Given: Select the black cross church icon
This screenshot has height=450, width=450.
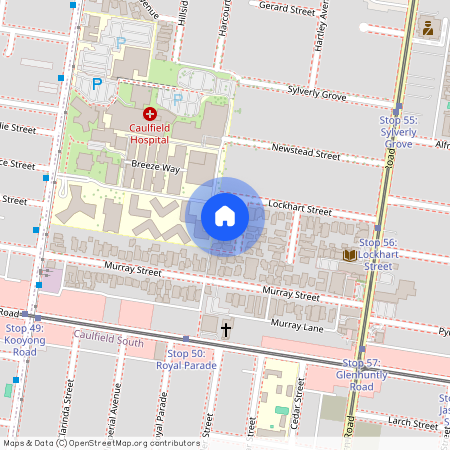Looking at the screenshot, I should [226, 330].
